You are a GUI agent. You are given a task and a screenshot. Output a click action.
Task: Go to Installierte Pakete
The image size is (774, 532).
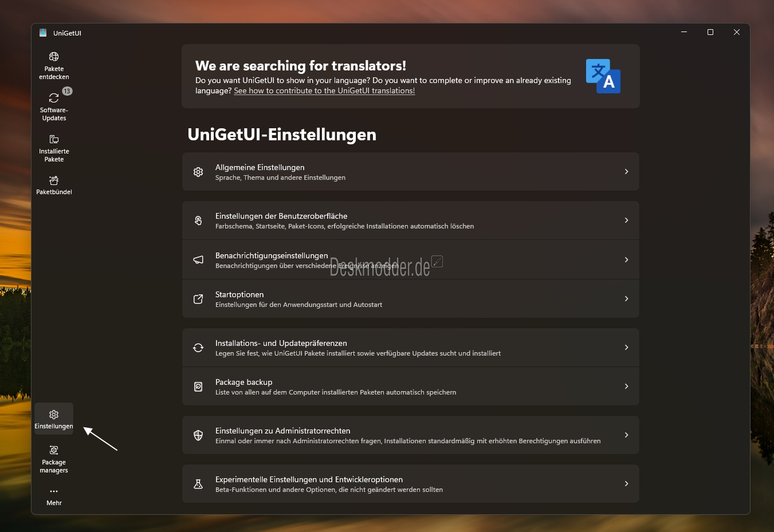54,148
